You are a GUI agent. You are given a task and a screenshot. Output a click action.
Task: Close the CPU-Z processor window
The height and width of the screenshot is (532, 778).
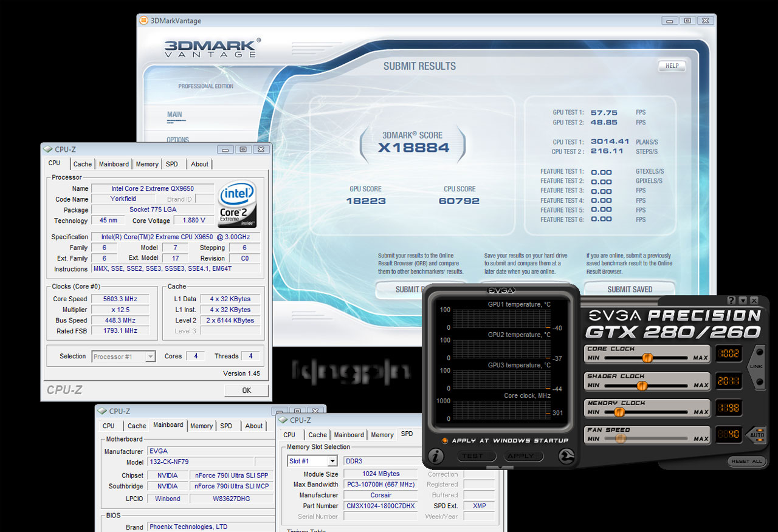coord(261,149)
